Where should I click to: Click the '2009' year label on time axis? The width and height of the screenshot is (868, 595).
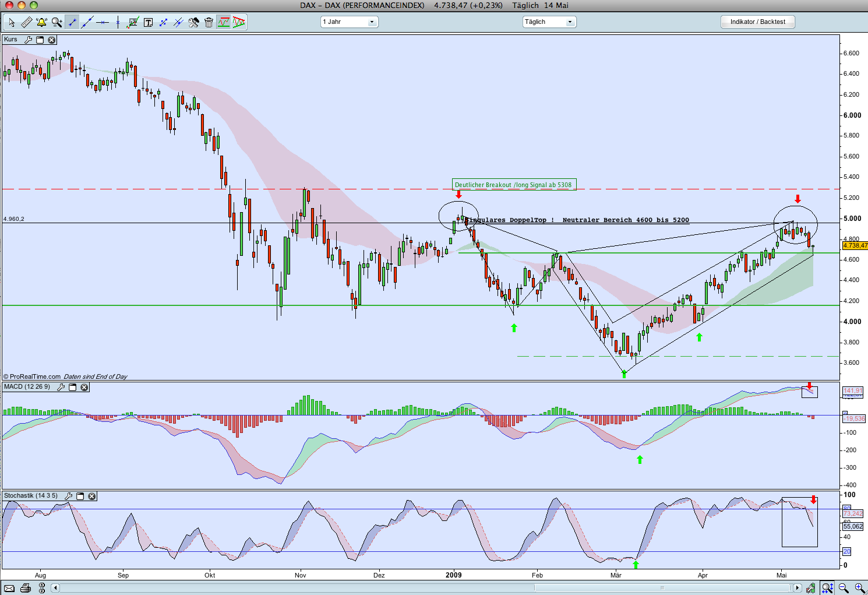pyautogui.click(x=454, y=575)
